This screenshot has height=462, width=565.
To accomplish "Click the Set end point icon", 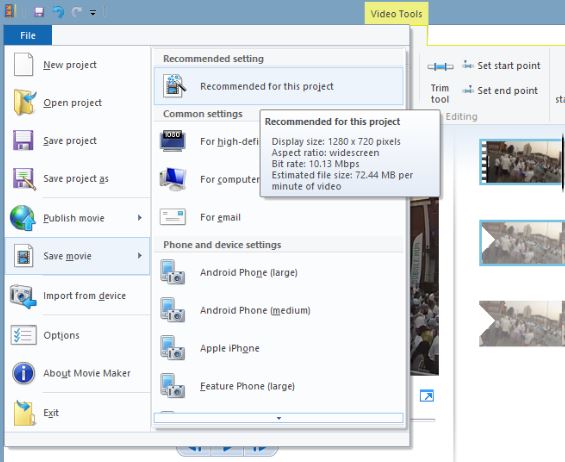I will [468, 90].
